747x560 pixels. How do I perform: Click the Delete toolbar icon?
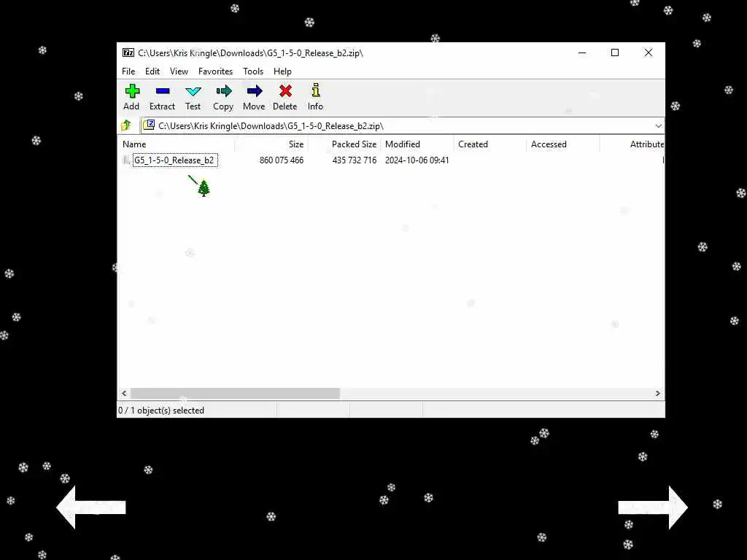[285, 91]
